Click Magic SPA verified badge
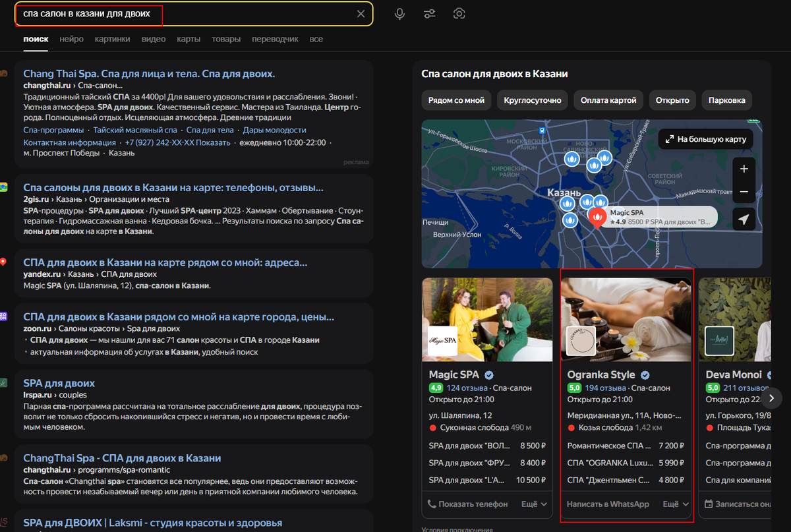The width and height of the screenshot is (791, 532). point(489,375)
